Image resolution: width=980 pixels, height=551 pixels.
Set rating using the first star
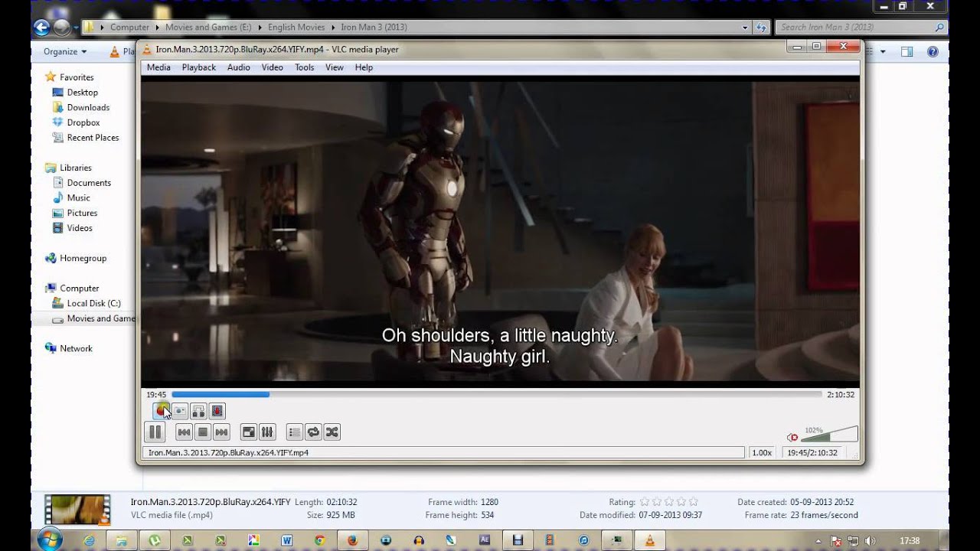pyautogui.click(x=645, y=502)
